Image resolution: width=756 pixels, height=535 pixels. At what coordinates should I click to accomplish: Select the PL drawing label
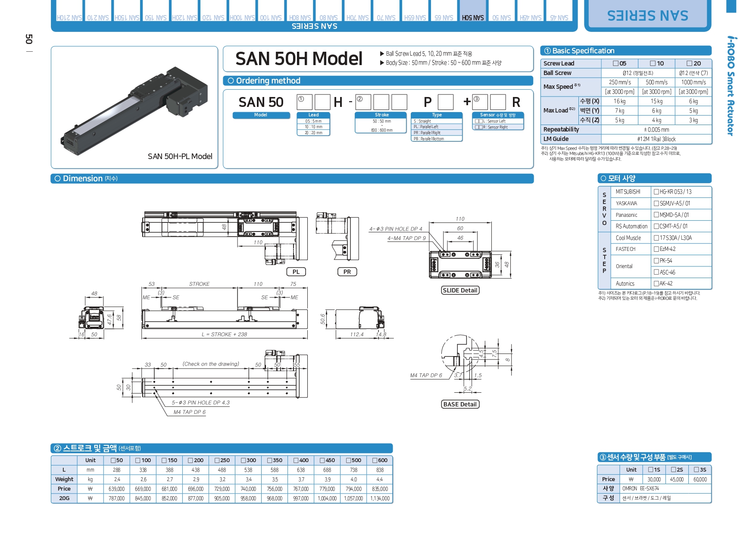click(296, 272)
